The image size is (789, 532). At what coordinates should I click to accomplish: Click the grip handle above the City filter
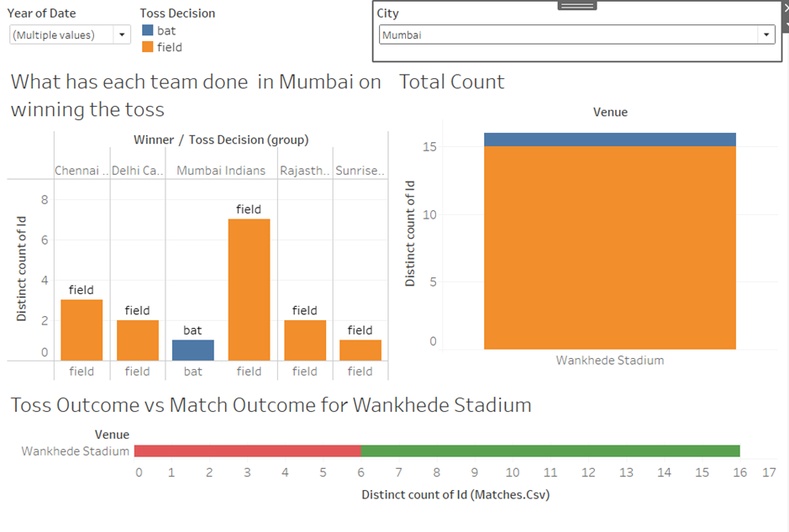click(576, 5)
